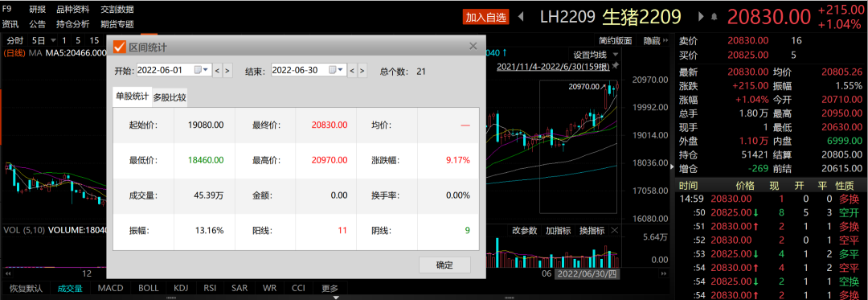
Task: Expand bottom panel with small down triangle
Action: (x=335, y=298)
